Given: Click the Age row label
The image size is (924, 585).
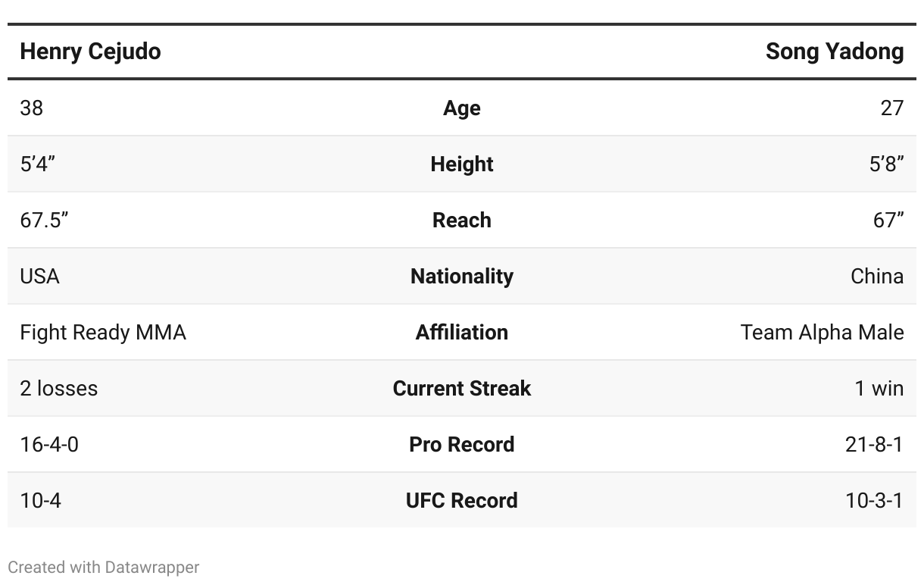Looking at the screenshot, I should pyautogui.click(x=461, y=108).
